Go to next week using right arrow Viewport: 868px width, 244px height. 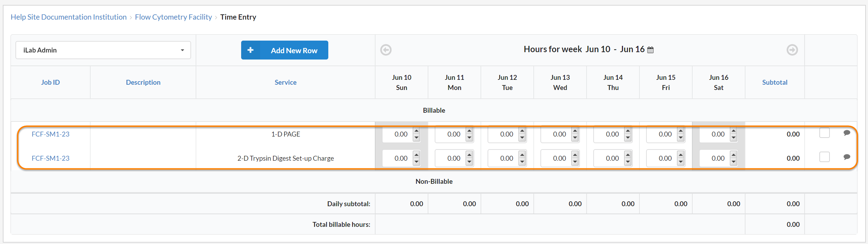[792, 50]
